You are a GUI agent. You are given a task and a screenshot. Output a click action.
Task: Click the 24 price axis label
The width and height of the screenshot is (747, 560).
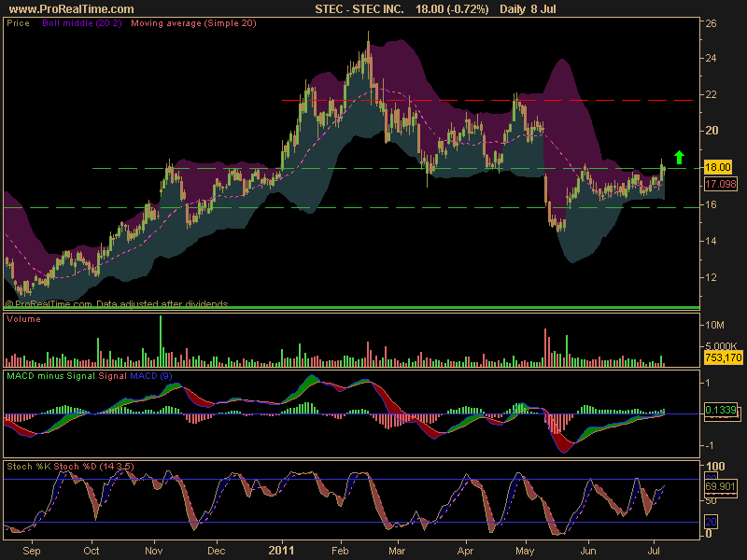(x=711, y=58)
